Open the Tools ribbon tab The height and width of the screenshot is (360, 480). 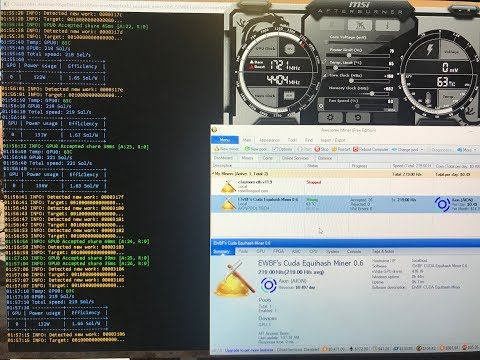point(292,140)
